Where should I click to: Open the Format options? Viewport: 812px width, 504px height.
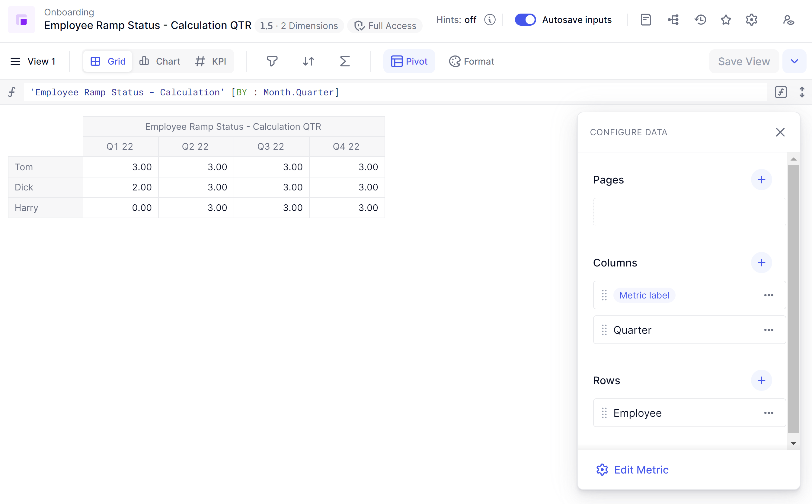coord(471,61)
